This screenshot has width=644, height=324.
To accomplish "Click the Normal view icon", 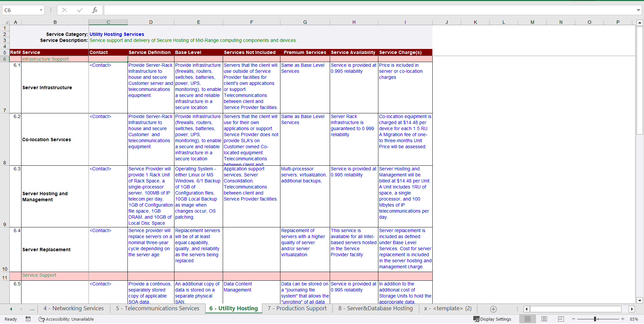I will [528, 319].
